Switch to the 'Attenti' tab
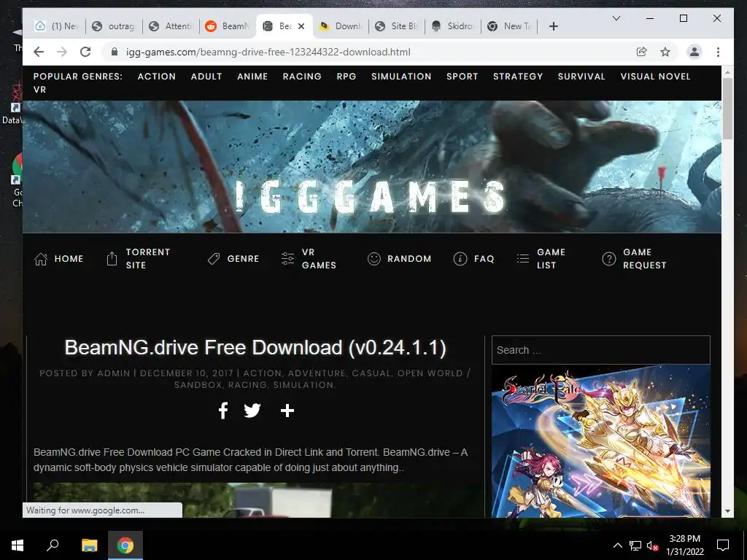The width and height of the screenshot is (747, 560). tap(171, 26)
